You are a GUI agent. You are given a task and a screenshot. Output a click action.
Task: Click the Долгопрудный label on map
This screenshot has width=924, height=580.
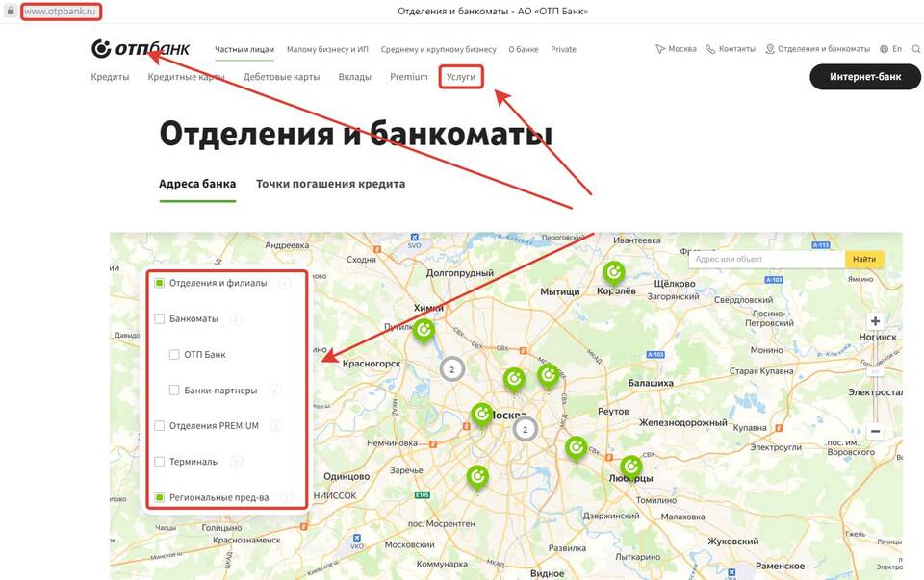pyautogui.click(x=460, y=273)
